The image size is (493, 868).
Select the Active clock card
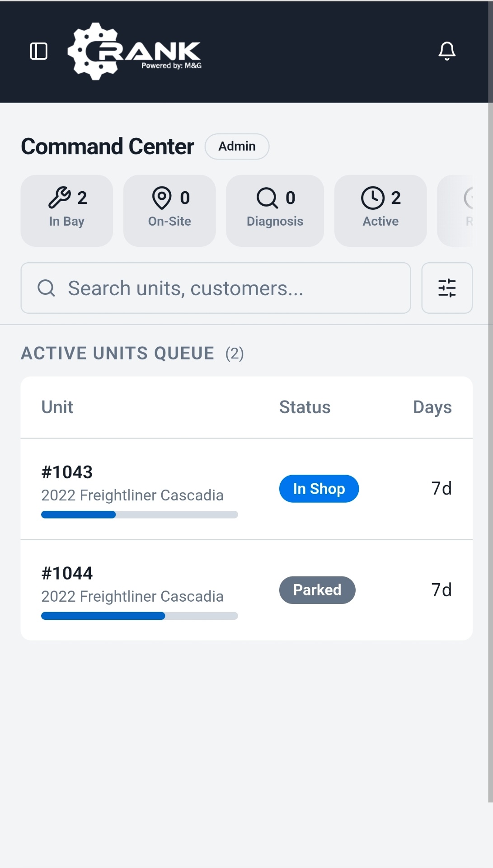pos(380,211)
